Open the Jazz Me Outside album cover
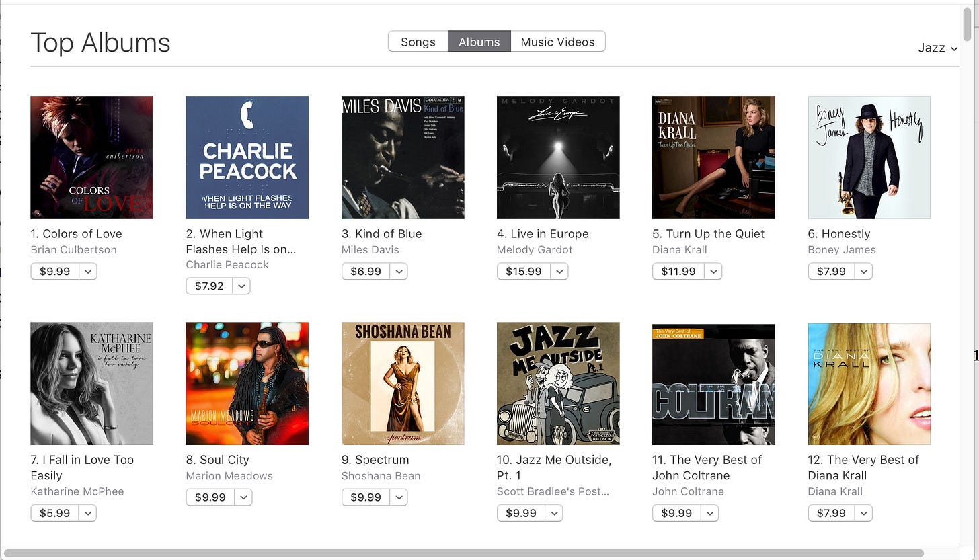The width and height of the screenshot is (979, 560). coord(558,384)
